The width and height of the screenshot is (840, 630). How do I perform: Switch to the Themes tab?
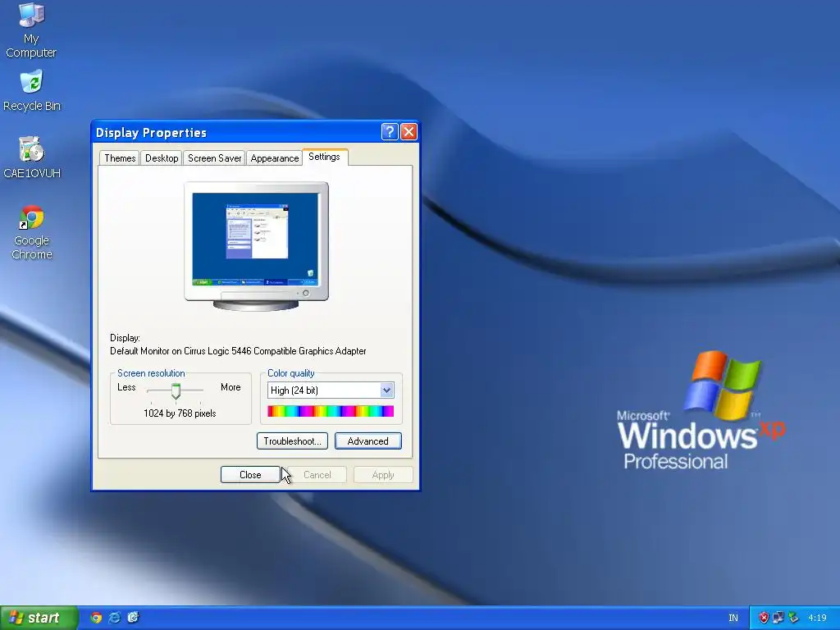coord(120,158)
